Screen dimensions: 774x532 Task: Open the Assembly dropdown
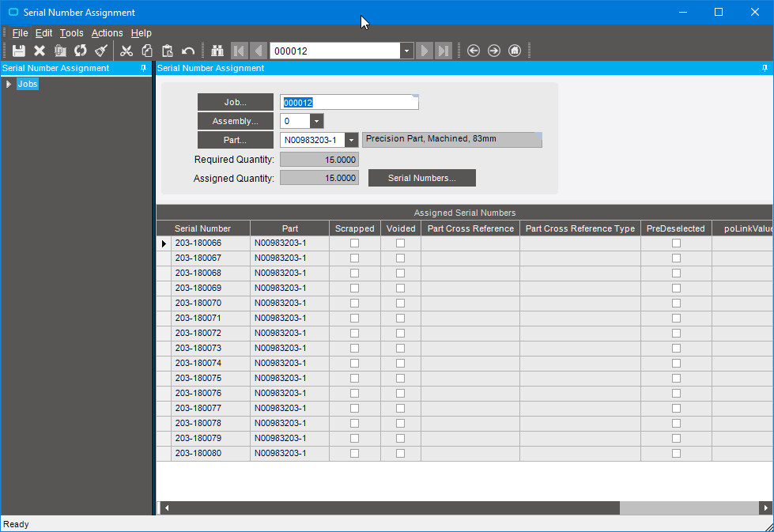coord(316,122)
